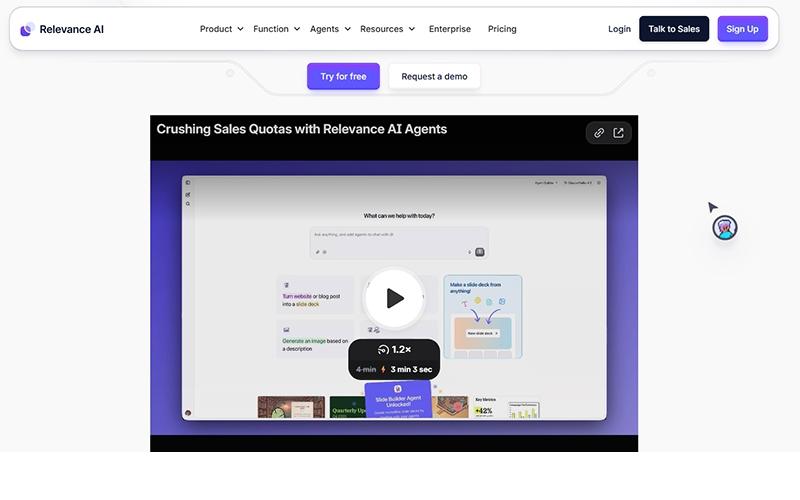The image size is (800, 500).
Task: Click the chat input box in video
Action: [x=399, y=243]
